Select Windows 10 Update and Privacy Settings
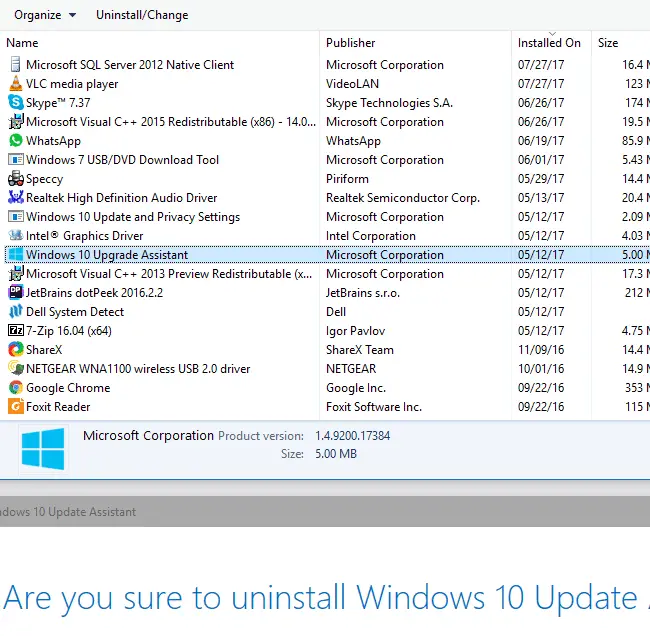Screen dimensions: 650x636 pos(133,217)
